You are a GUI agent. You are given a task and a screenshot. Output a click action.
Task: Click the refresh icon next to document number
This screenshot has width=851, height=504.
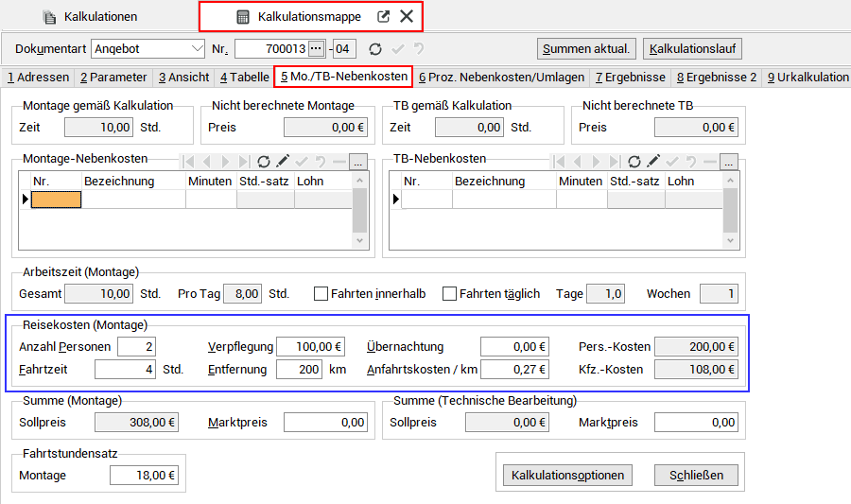(375, 49)
